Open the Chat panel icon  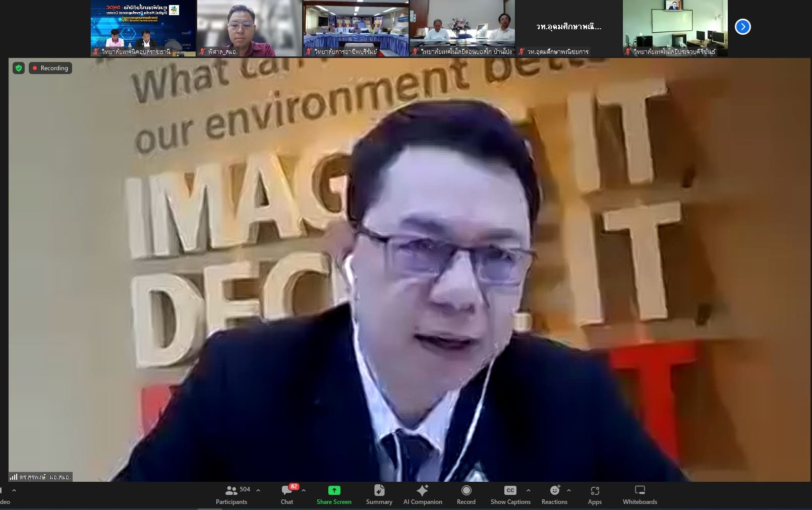click(286, 490)
